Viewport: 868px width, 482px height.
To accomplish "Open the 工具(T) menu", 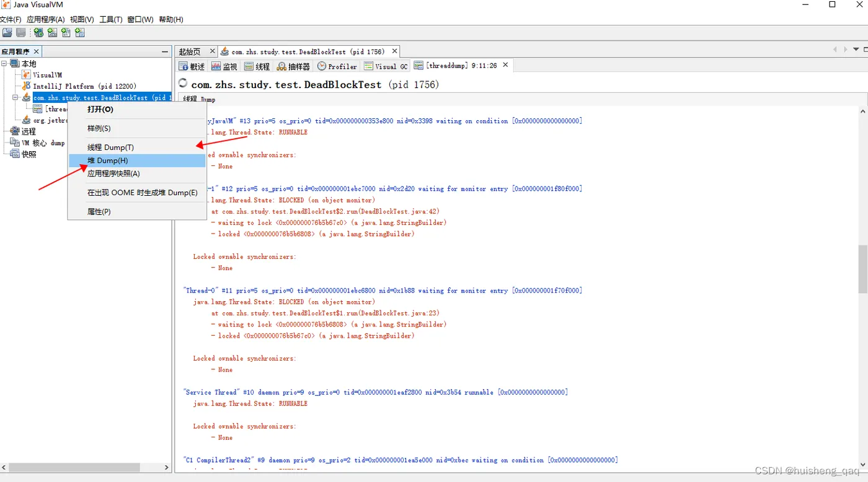I will 111,19.
